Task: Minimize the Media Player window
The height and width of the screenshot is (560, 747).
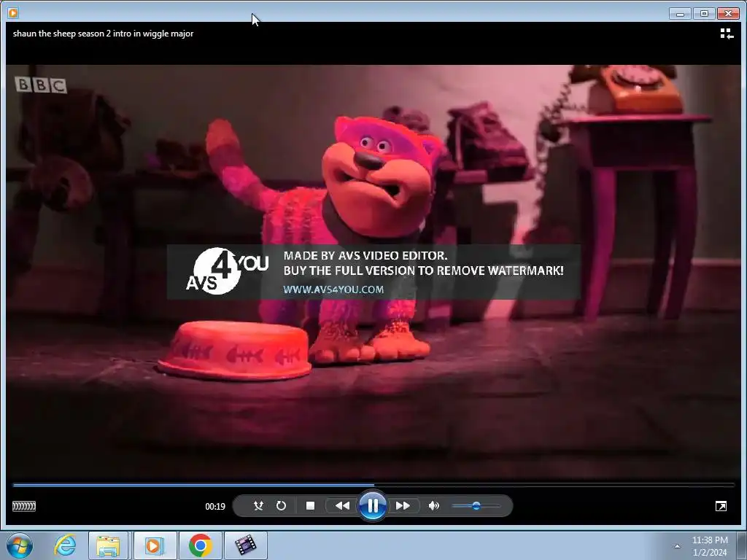Action: click(x=680, y=13)
